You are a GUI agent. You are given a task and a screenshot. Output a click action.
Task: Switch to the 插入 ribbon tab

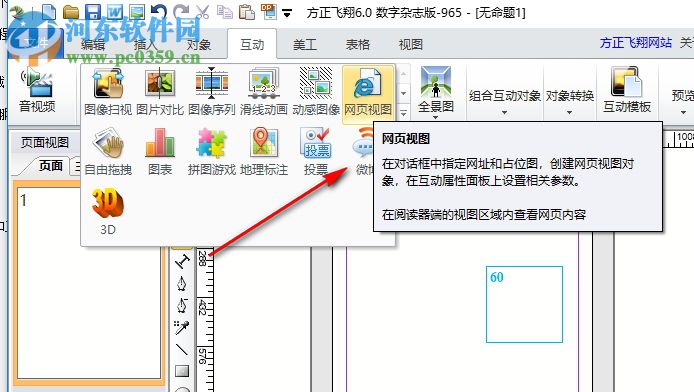pyautogui.click(x=146, y=44)
